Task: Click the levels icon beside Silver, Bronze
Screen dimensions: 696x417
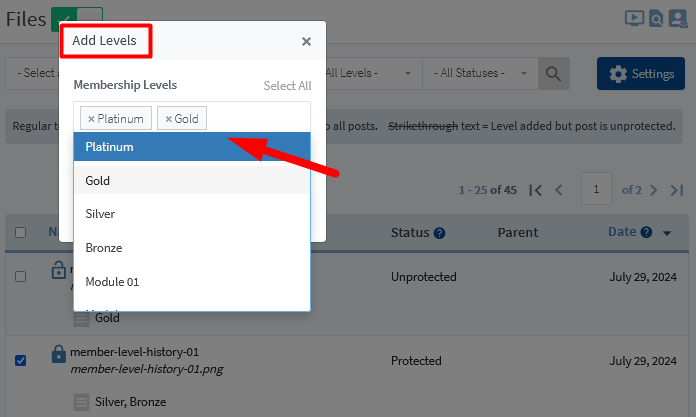Action: tap(81, 402)
